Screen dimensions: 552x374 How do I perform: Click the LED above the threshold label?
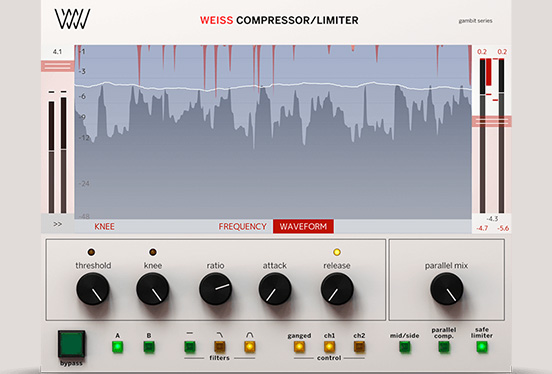91,252
